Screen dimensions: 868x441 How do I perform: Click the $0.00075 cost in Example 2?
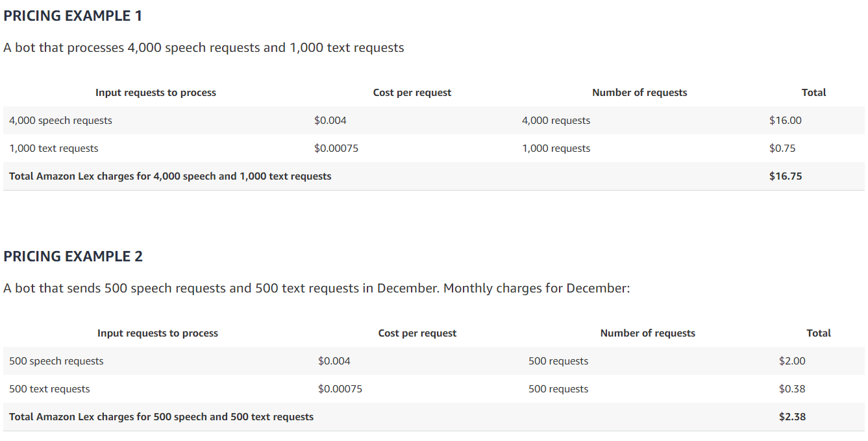click(340, 388)
